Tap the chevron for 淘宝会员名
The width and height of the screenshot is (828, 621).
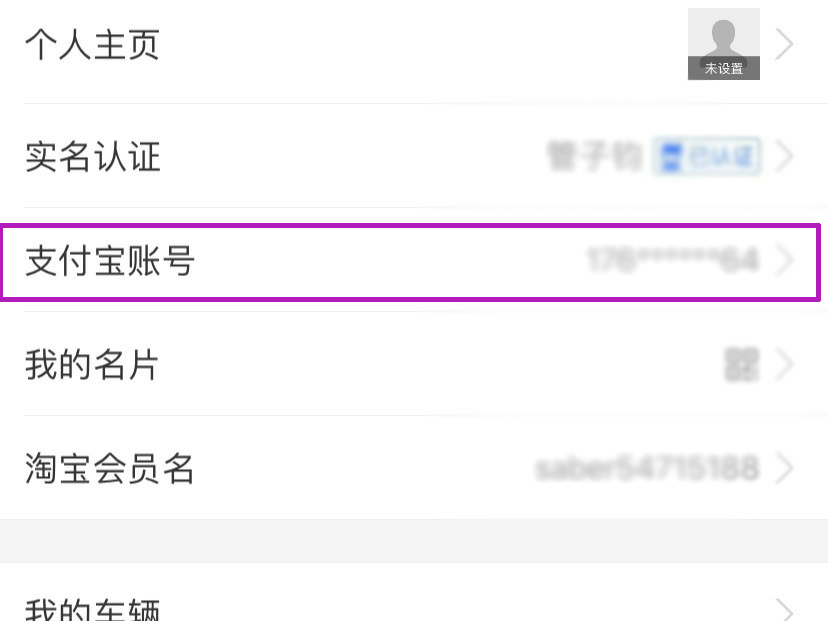coord(784,468)
